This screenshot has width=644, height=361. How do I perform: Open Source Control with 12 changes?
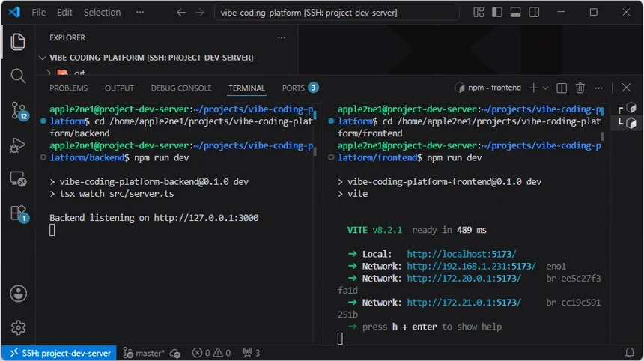(18, 111)
